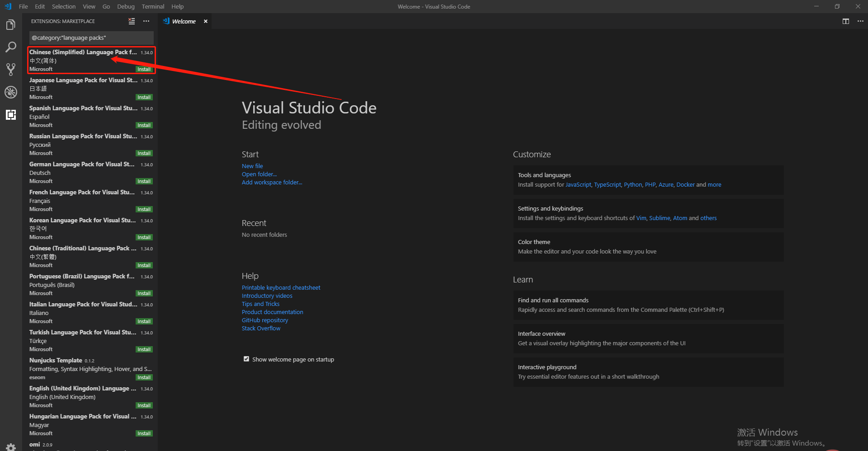Click the VS Code logo icon
868x451 pixels.
[8, 6]
